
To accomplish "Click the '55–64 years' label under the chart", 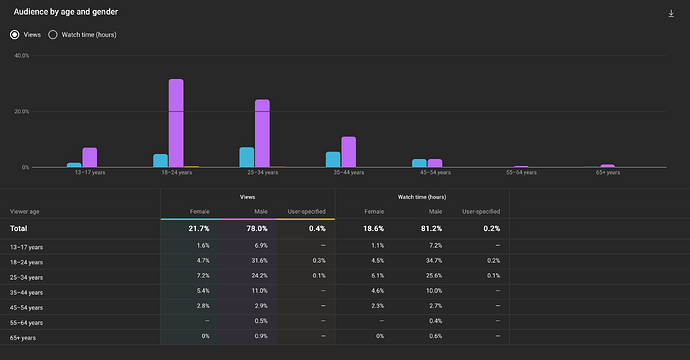I will [521, 173].
